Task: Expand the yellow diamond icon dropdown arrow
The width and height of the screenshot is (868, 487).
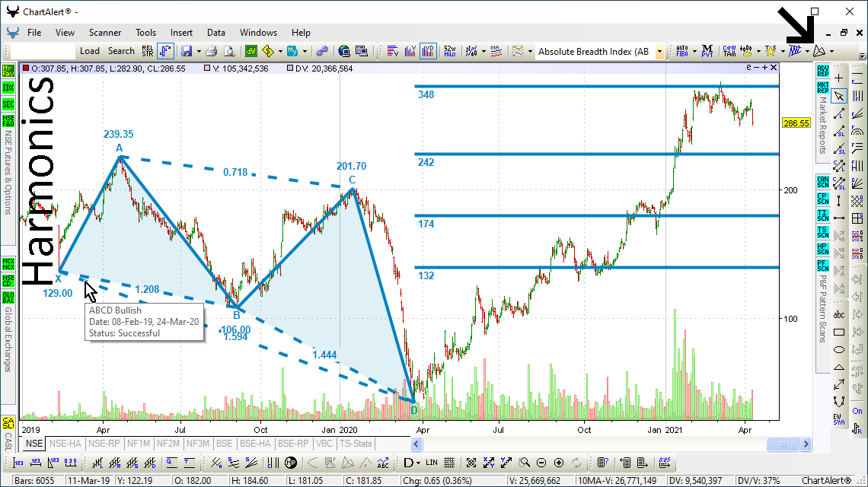Action: (x=280, y=52)
